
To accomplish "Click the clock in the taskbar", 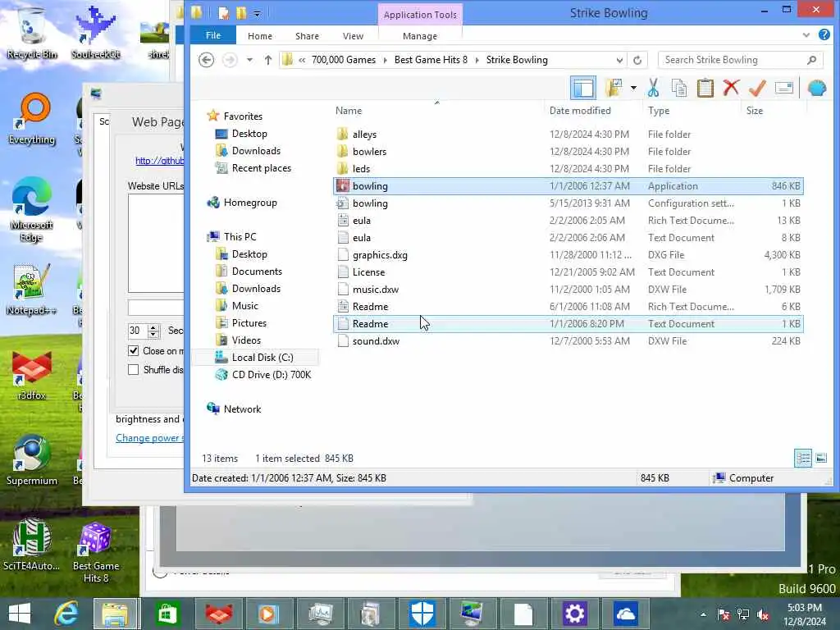I will (804, 614).
